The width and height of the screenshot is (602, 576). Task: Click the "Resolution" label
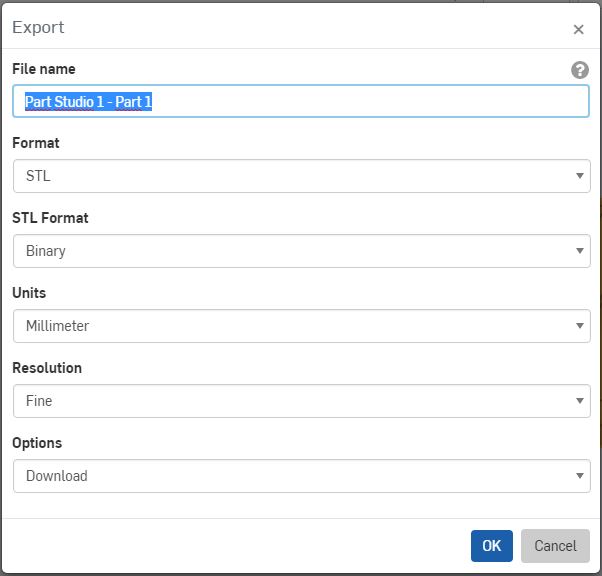tap(47, 368)
